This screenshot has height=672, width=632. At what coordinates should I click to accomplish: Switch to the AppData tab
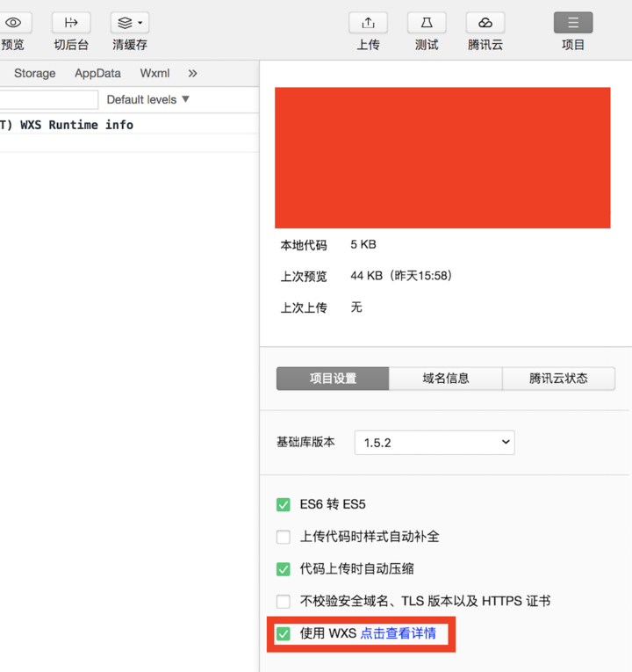97,73
